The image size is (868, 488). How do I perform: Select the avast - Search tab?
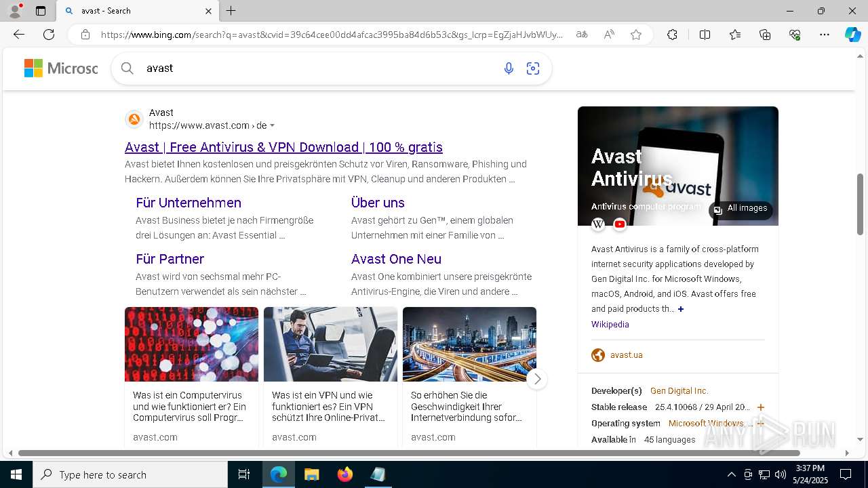[138, 11]
